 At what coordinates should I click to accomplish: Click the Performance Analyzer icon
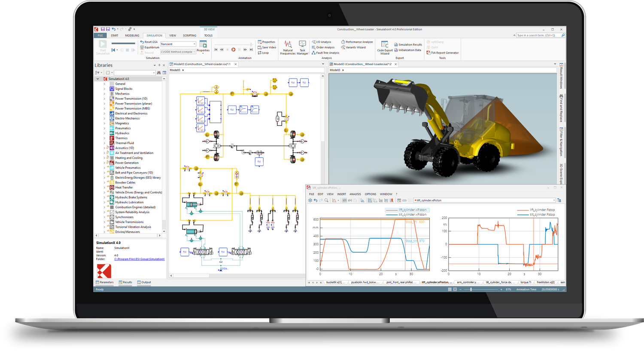[343, 42]
